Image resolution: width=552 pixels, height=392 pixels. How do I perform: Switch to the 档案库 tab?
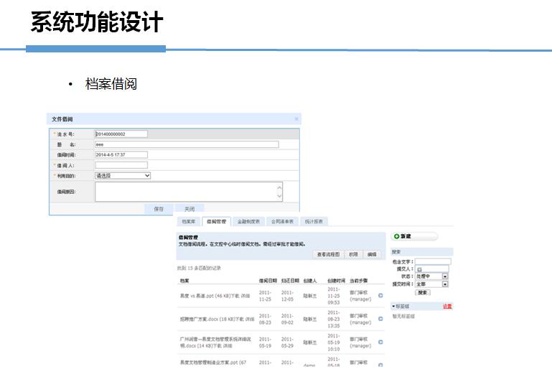pyautogui.click(x=188, y=222)
